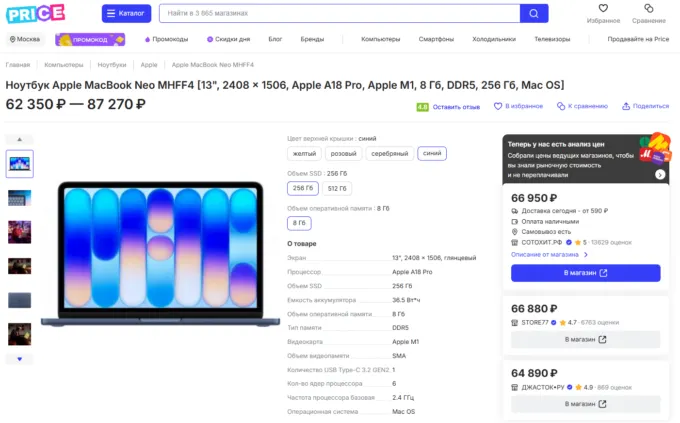
Task: Choose серебряный lid color option
Action: (x=389, y=154)
